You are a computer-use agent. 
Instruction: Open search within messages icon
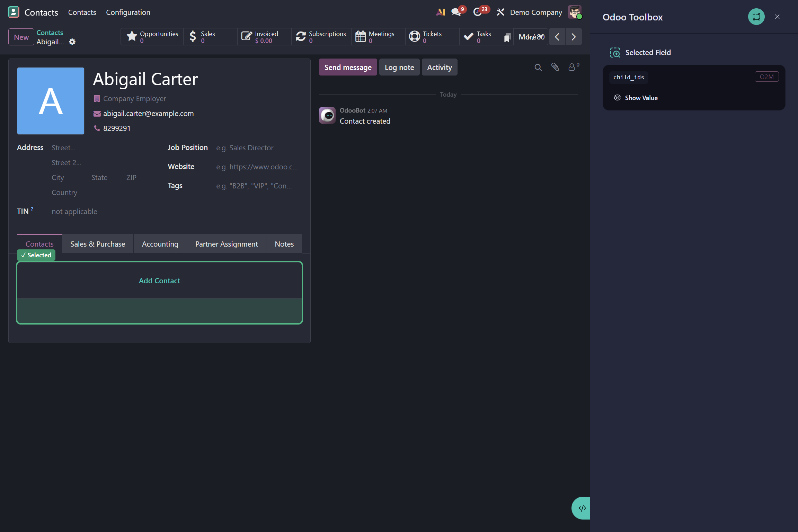pyautogui.click(x=538, y=67)
